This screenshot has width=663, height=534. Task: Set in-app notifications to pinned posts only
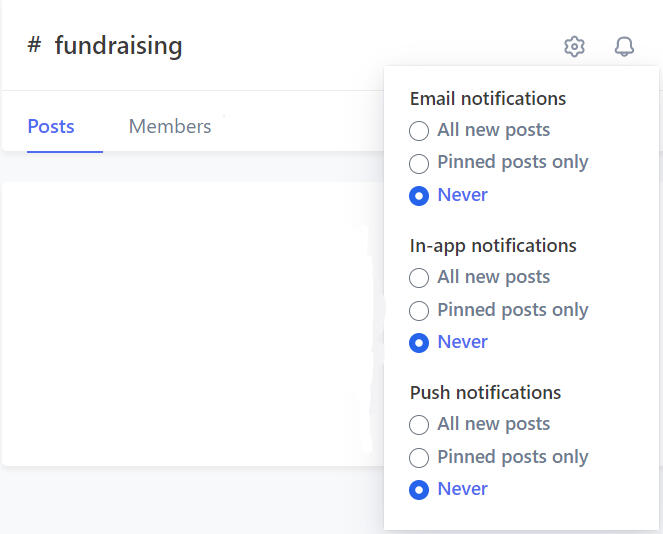tap(420, 311)
